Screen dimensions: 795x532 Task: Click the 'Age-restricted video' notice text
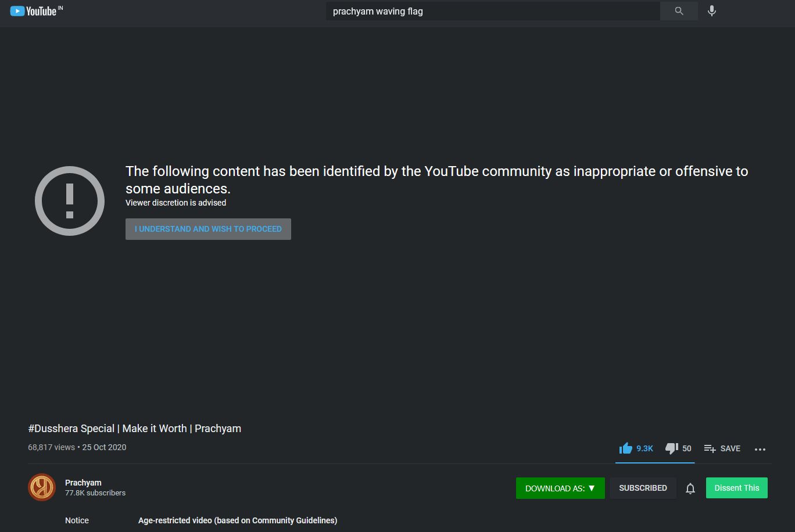point(237,520)
